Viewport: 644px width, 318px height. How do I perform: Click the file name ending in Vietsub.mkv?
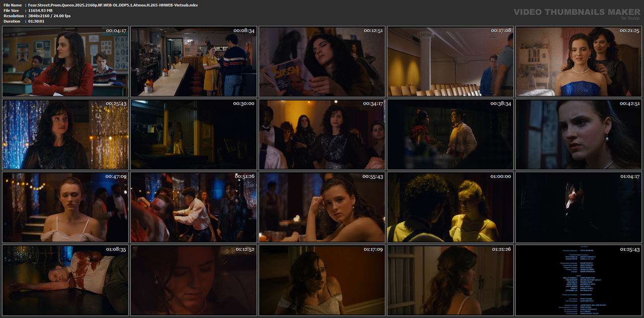coord(113,5)
